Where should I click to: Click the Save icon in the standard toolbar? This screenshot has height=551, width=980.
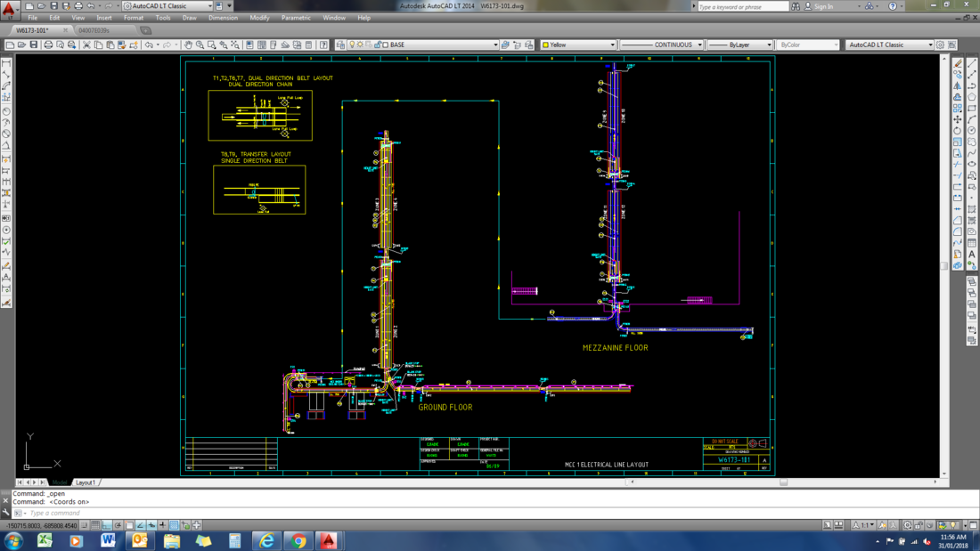[34, 45]
